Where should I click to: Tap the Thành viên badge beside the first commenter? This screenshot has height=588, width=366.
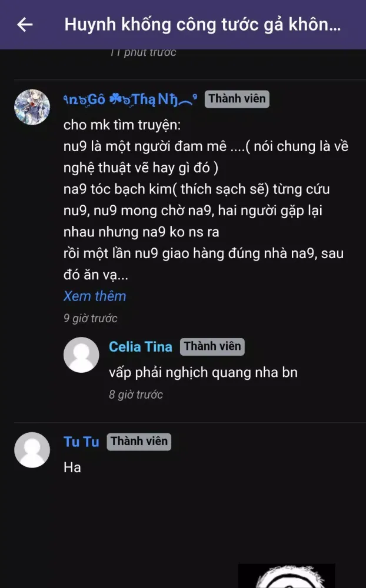click(x=237, y=99)
